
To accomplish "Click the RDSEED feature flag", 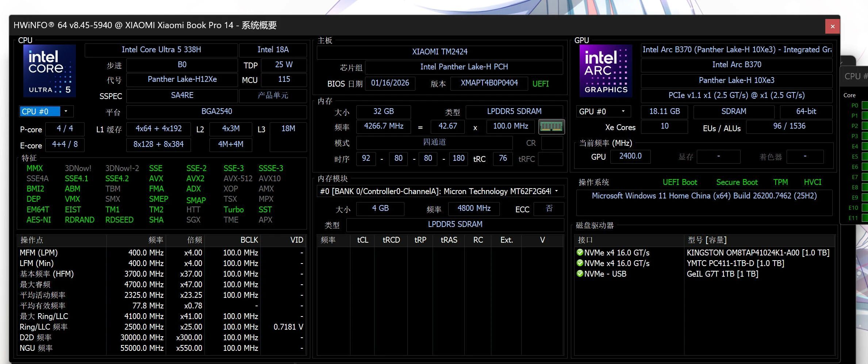I will 119,220.
